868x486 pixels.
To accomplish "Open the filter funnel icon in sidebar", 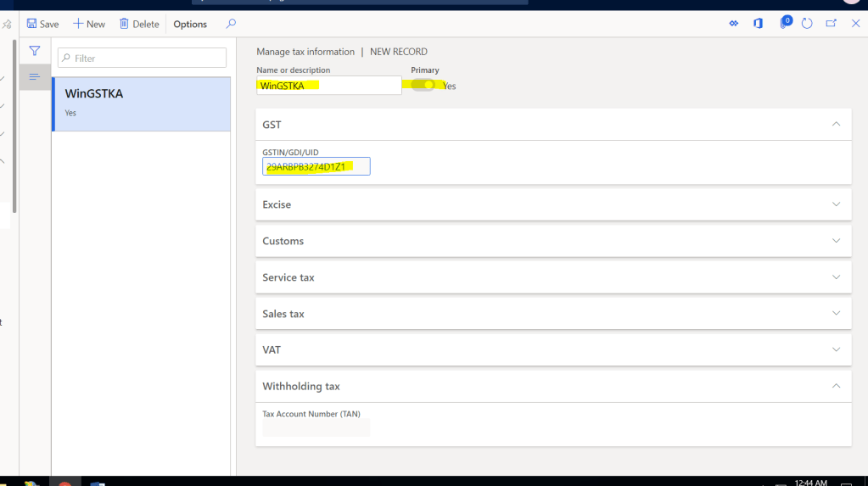I will pos(35,51).
